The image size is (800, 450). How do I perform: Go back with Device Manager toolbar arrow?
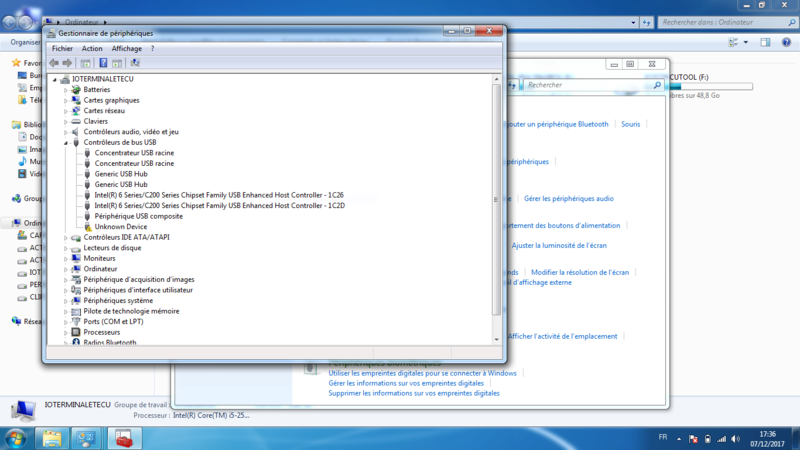click(54, 63)
